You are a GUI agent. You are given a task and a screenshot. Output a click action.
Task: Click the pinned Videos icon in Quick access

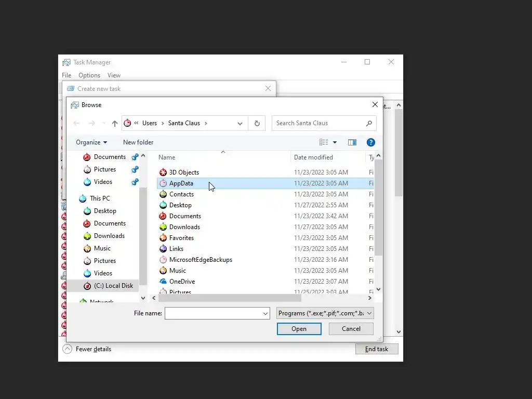point(87,181)
